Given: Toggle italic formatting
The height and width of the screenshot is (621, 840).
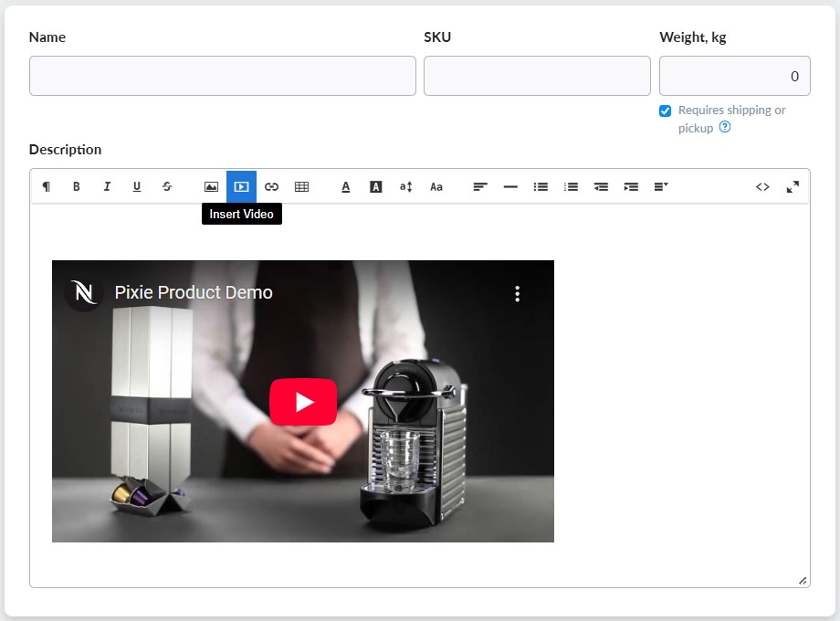Looking at the screenshot, I should [107, 186].
